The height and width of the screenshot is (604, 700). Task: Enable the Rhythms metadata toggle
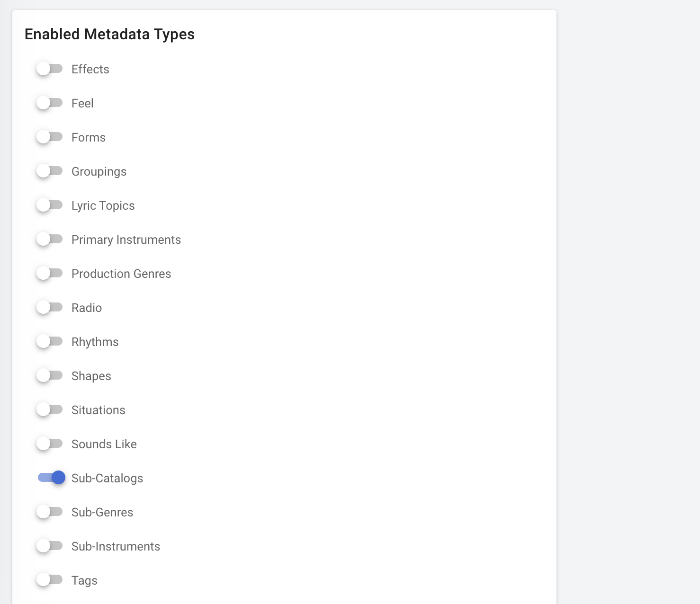50,342
